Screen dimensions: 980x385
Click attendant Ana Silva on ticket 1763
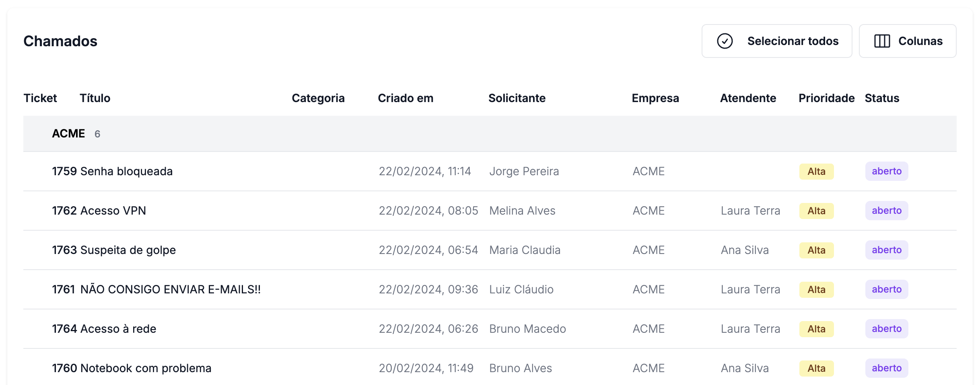click(x=745, y=250)
